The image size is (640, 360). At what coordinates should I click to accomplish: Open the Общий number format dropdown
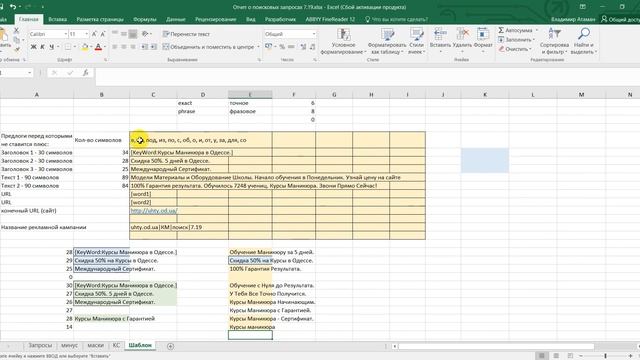pyautogui.click(x=313, y=34)
